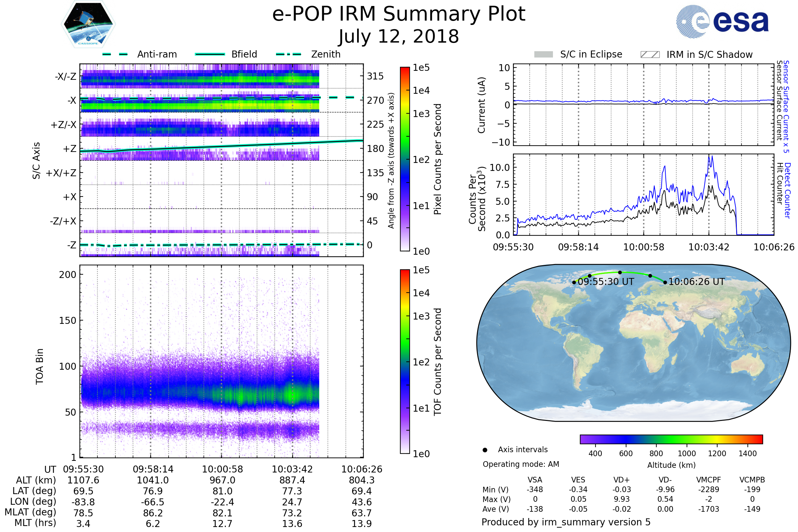Viewport: 798px width, 532px height.
Task: Click the e-POP IRM Summary Plot title
Action: tap(399, 14)
